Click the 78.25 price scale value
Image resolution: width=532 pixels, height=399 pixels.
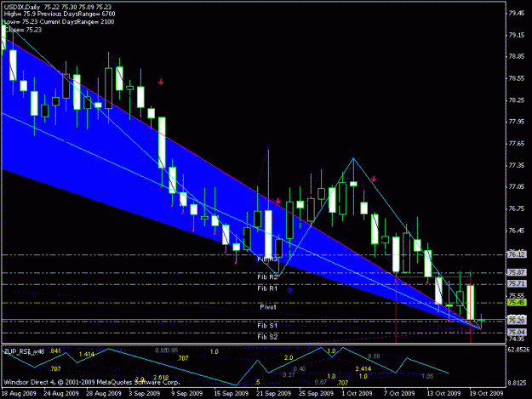tap(517, 100)
